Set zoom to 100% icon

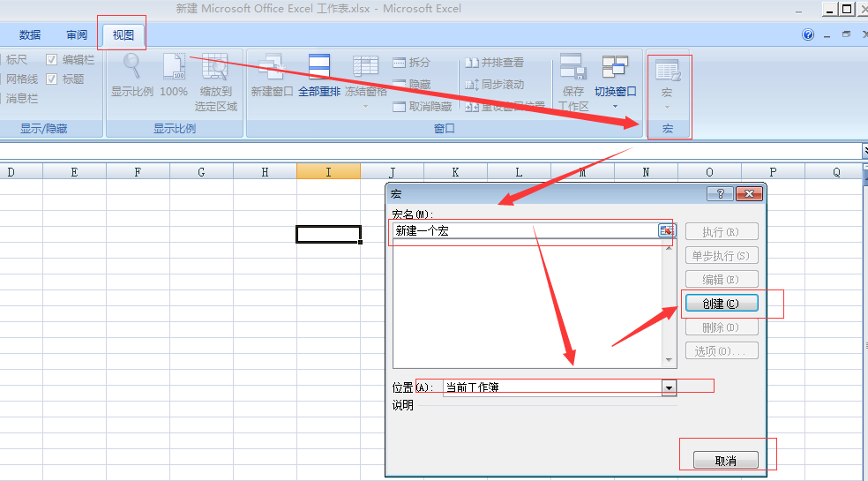(x=174, y=66)
